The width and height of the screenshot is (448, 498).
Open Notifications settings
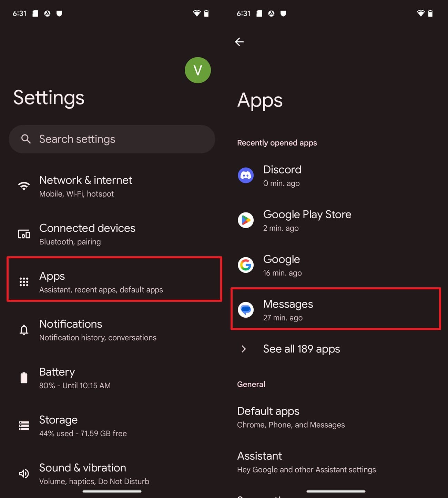coord(112,330)
